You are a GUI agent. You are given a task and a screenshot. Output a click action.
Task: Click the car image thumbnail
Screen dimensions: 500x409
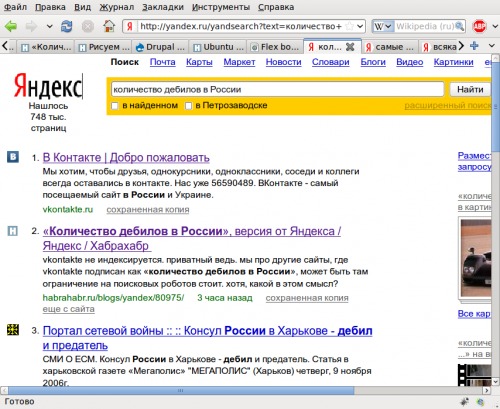click(476, 258)
